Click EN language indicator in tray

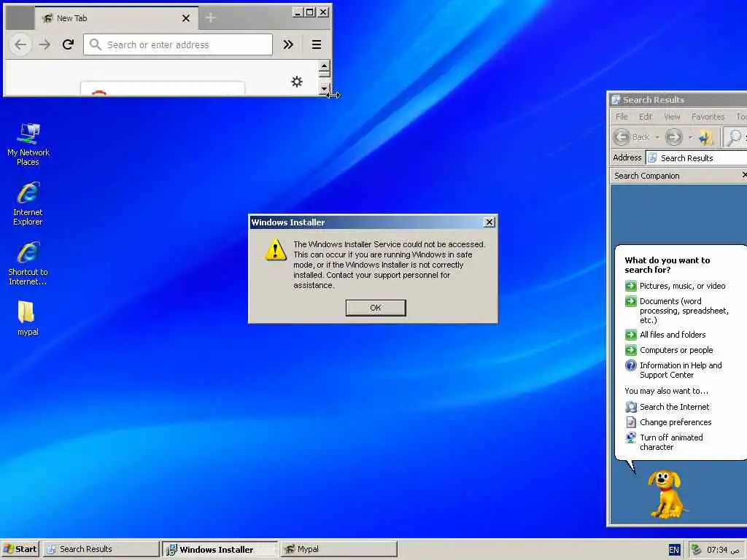[673, 550]
